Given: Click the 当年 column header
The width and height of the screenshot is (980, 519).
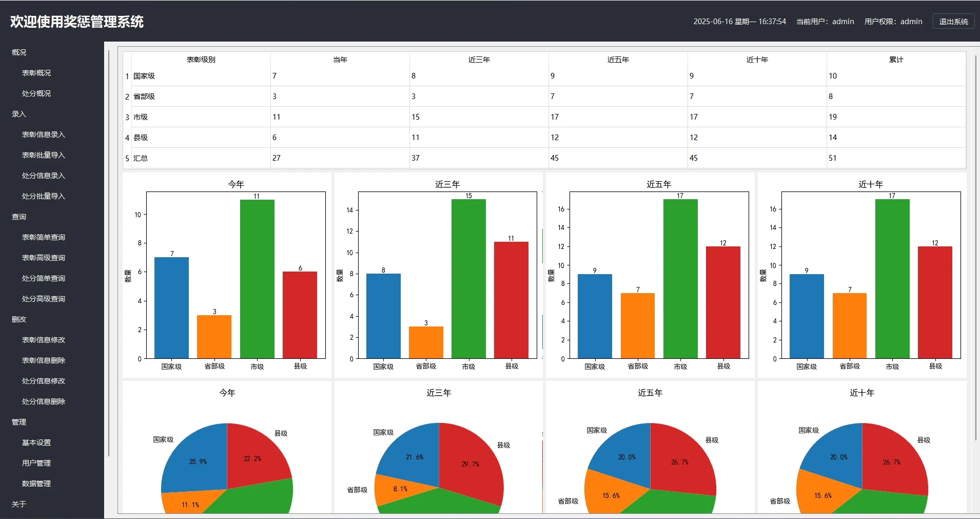Looking at the screenshot, I should [x=340, y=60].
